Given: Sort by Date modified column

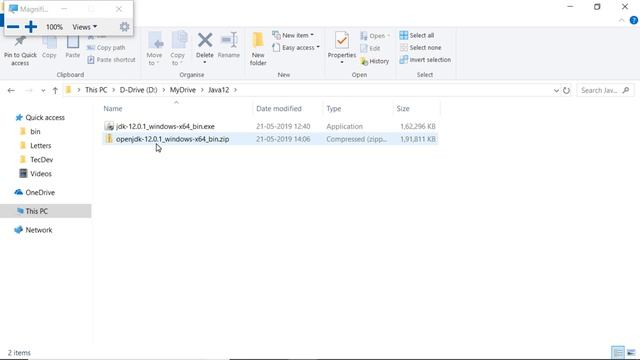Looking at the screenshot, I should point(279,109).
